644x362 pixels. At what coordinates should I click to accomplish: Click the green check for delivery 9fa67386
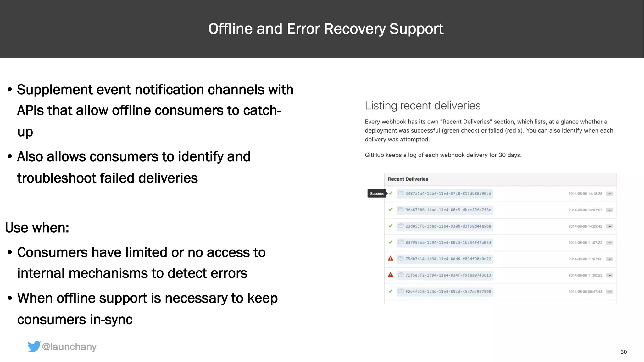tap(391, 210)
